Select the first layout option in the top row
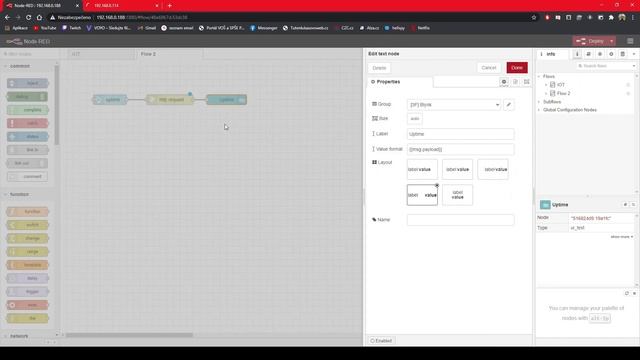The image size is (640, 360). [x=422, y=169]
